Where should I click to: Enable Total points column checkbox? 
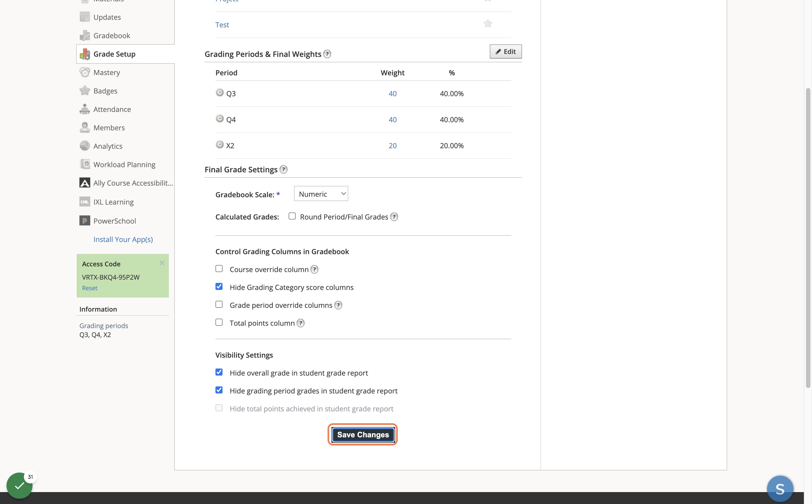[219, 322]
